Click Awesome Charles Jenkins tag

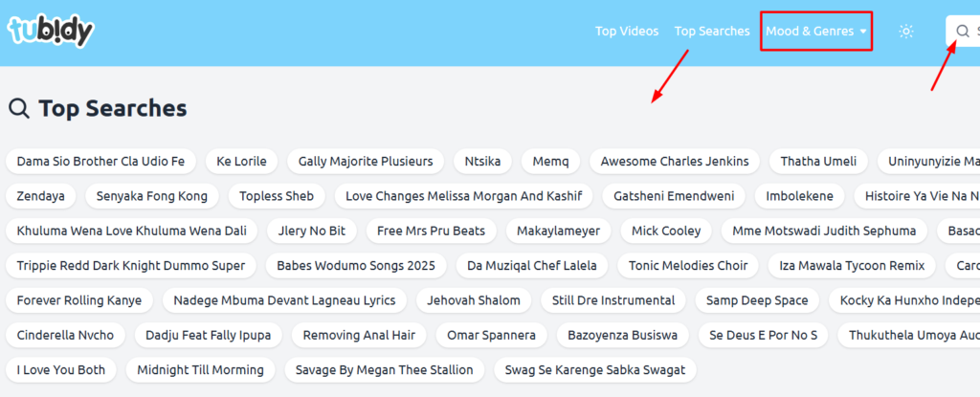[x=674, y=161]
